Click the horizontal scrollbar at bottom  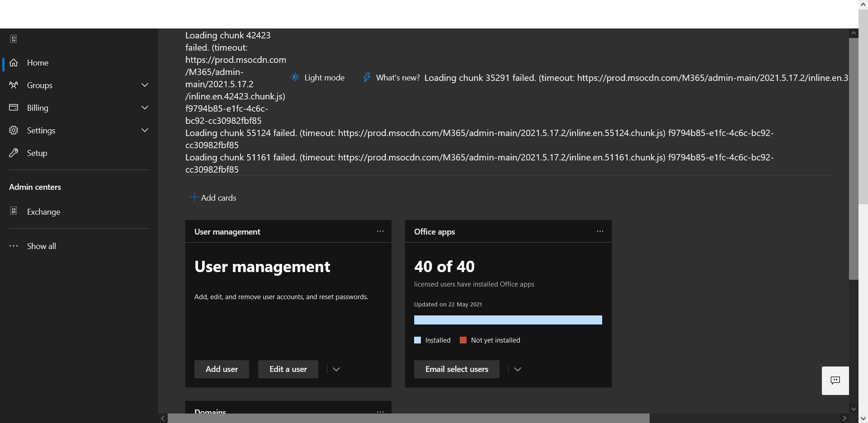pos(407,418)
